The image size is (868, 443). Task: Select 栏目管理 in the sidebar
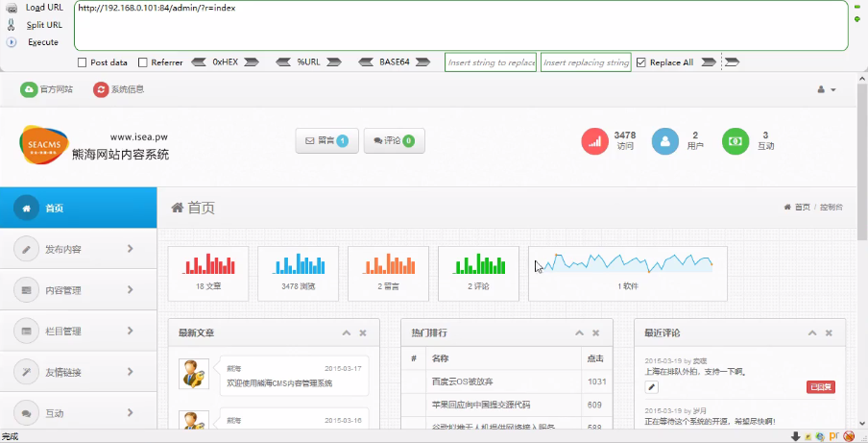[x=78, y=332]
